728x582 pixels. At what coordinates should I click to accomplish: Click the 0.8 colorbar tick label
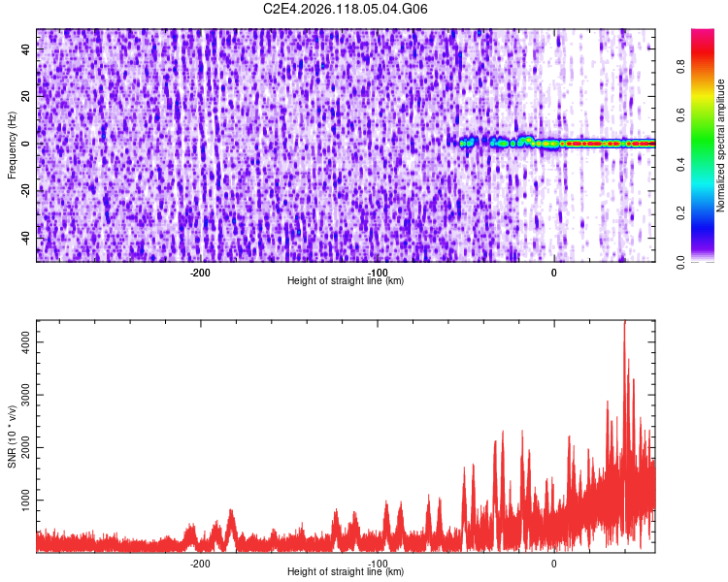680,66
